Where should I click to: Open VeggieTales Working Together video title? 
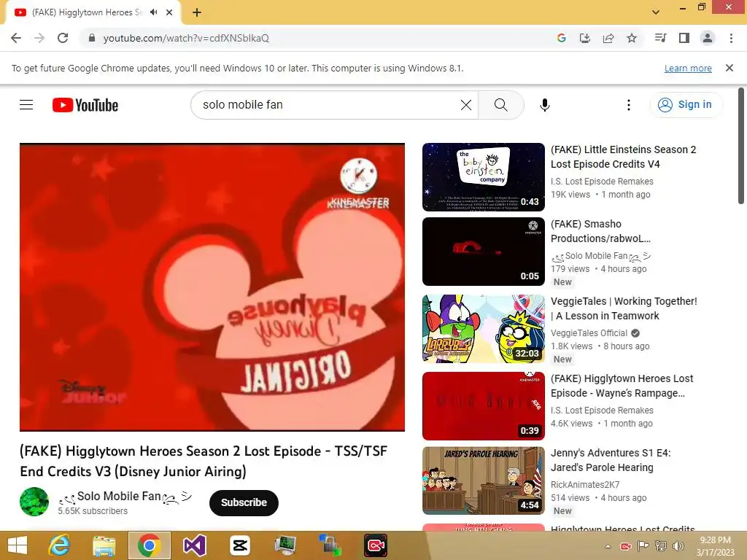[624, 308]
